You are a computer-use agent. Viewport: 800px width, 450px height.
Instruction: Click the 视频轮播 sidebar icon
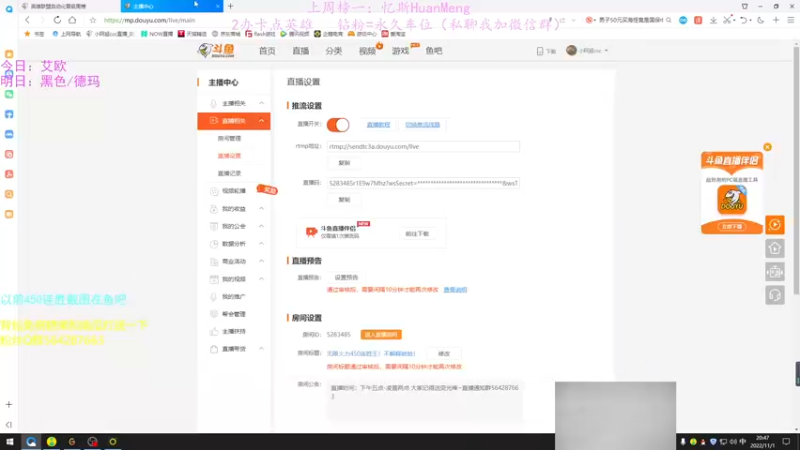(x=214, y=191)
